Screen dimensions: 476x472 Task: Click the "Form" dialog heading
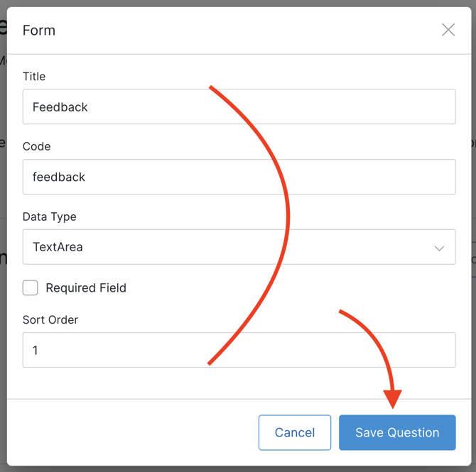click(x=39, y=31)
